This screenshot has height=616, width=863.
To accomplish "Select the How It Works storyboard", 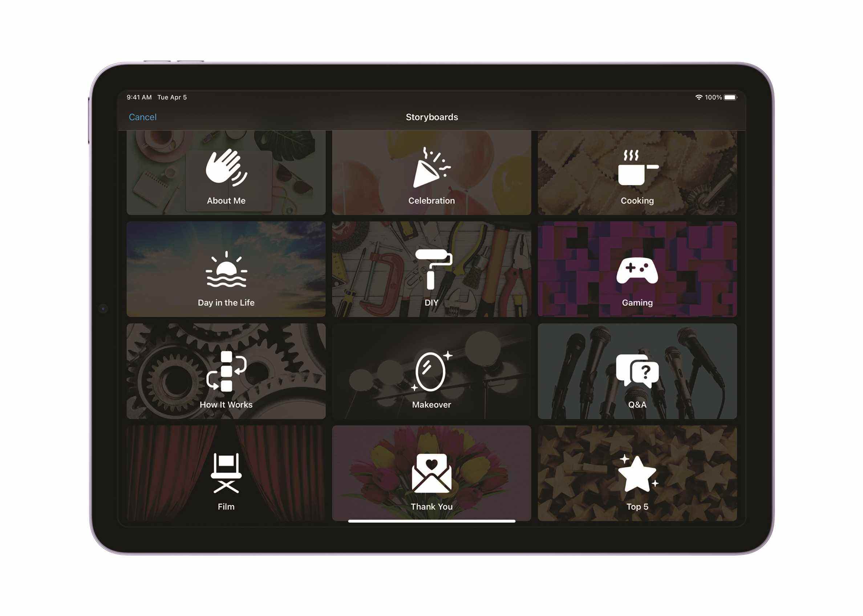I will [226, 371].
